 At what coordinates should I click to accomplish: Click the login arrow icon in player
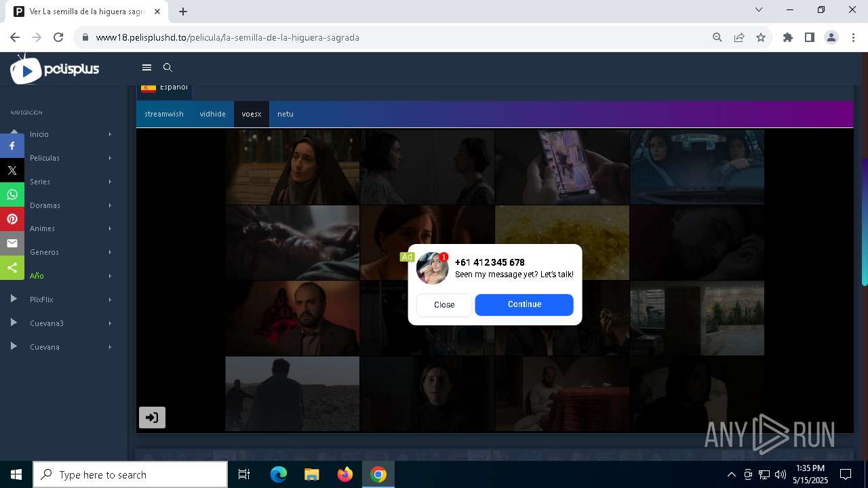point(152,418)
